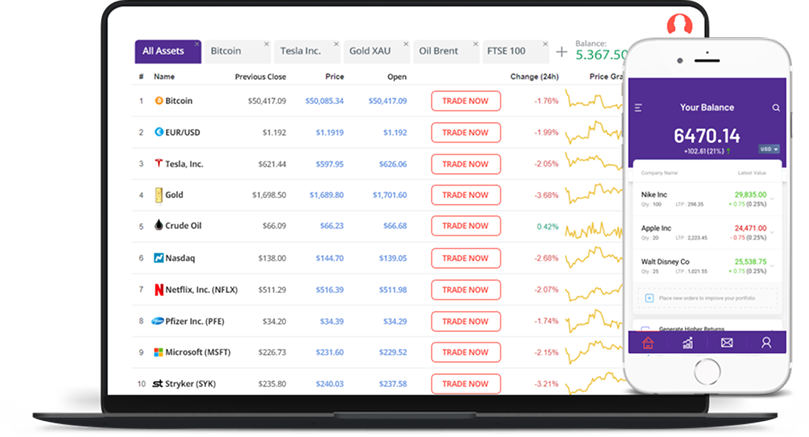This screenshot has width=809, height=437.
Task: Click the Stryker logo icon
Action: [158, 383]
